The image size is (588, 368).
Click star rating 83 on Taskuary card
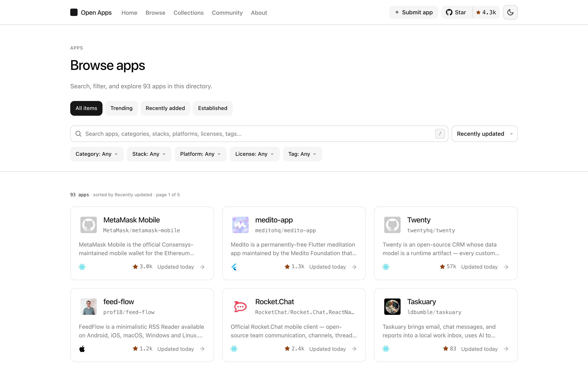[450, 349]
